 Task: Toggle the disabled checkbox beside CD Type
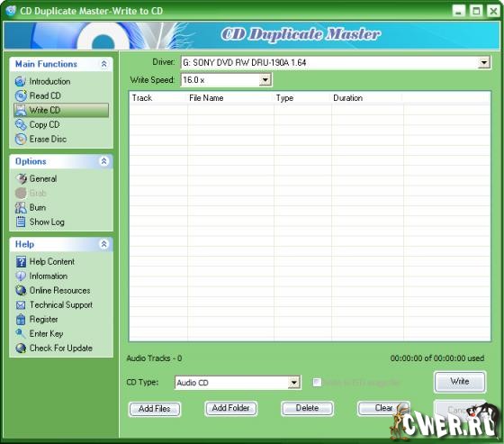[x=317, y=382]
